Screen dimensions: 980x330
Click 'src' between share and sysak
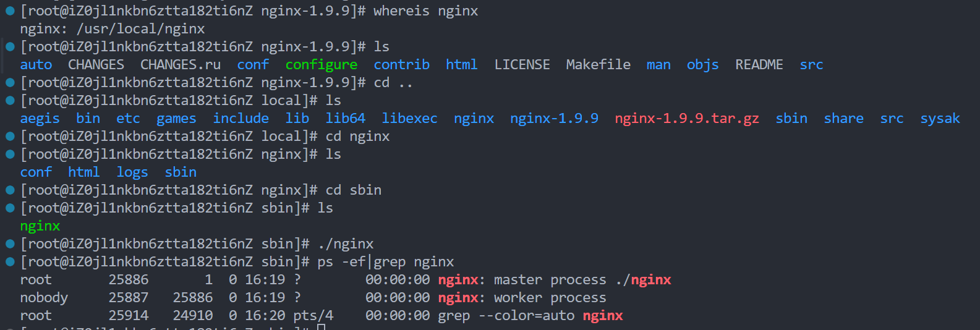pos(892,119)
